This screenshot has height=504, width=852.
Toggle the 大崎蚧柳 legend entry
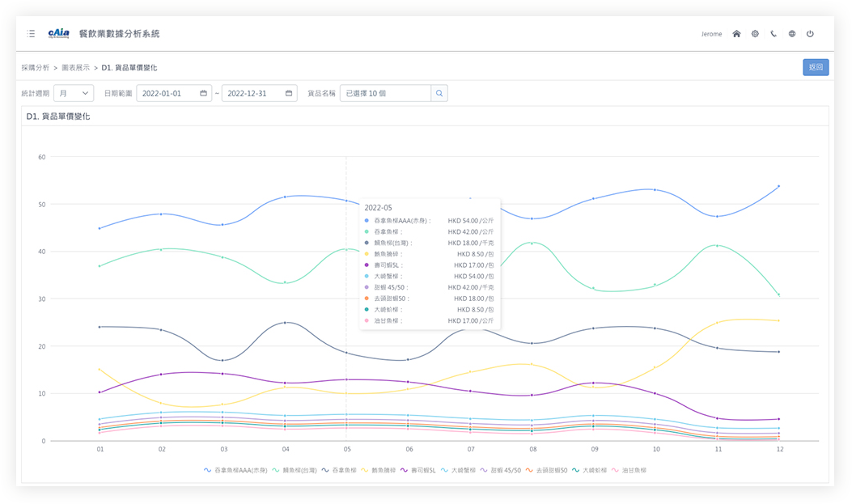tap(589, 470)
